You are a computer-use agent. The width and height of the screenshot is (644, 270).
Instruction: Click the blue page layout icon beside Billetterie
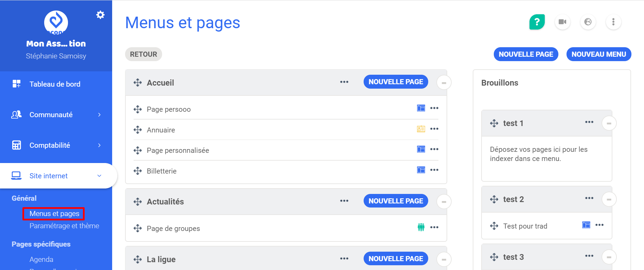421,170
